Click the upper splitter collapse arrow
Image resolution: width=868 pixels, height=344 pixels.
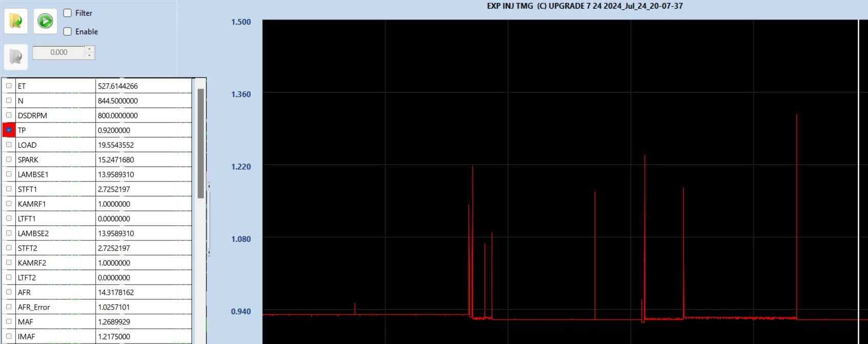coord(209,186)
